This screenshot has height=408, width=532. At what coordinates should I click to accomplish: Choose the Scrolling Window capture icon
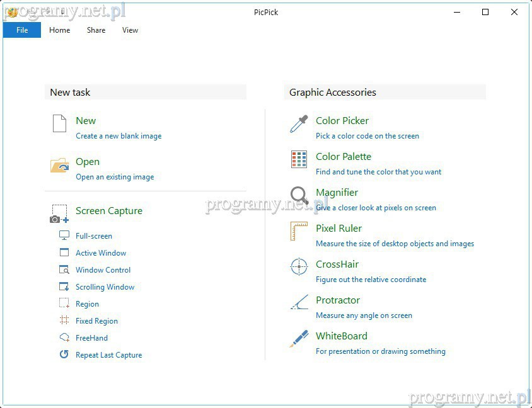point(64,286)
